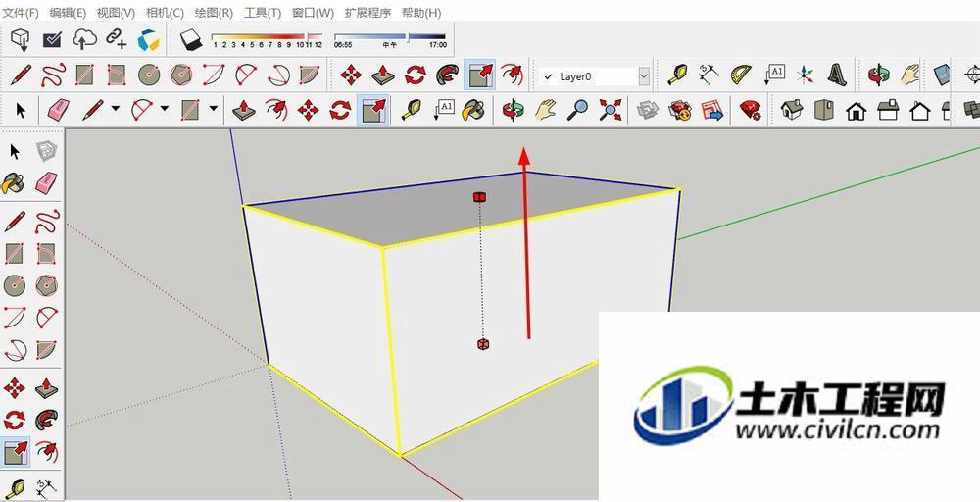Open the 扩展程序 menu
Viewport: 980px width, 502px height.
[x=367, y=13]
